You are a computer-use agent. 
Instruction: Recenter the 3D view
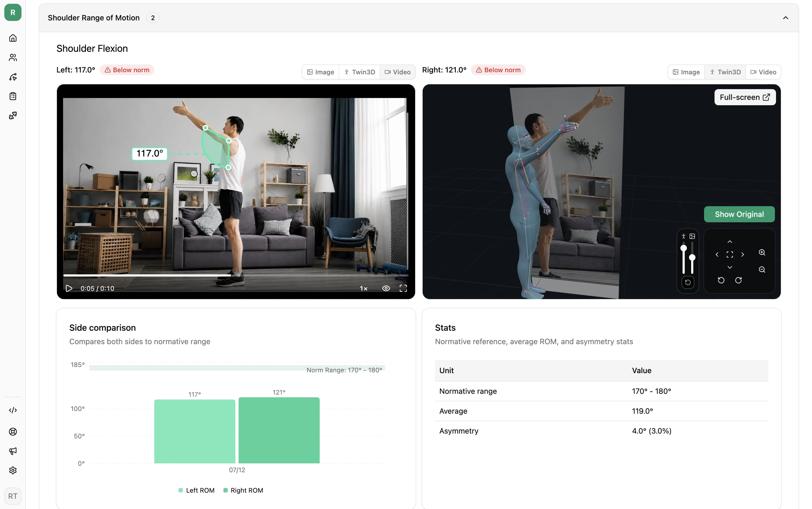click(730, 255)
